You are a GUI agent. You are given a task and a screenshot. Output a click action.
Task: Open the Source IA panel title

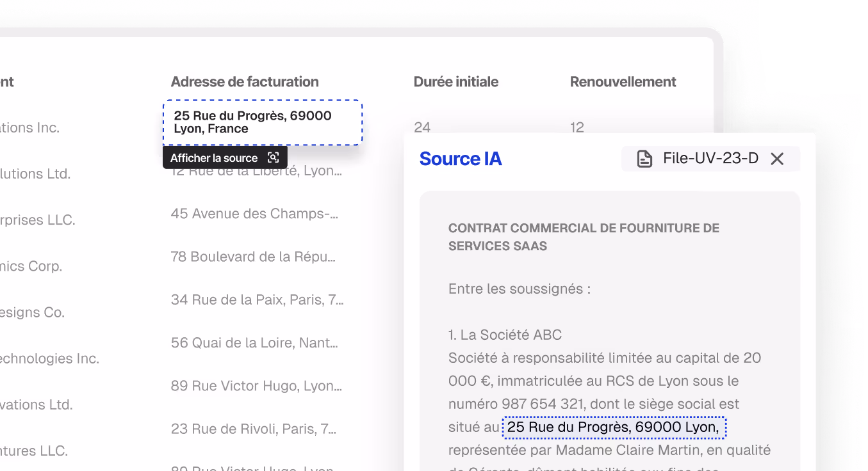click(461, 159)
